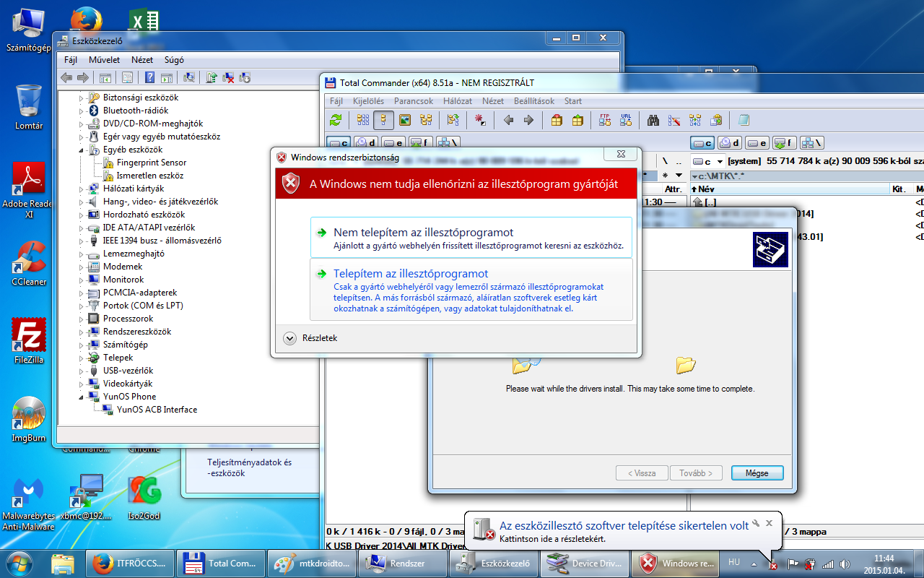Click the Total Commander refresh icon
The height and width of the screenshot is (578, 924).
(x=336, y=120)
